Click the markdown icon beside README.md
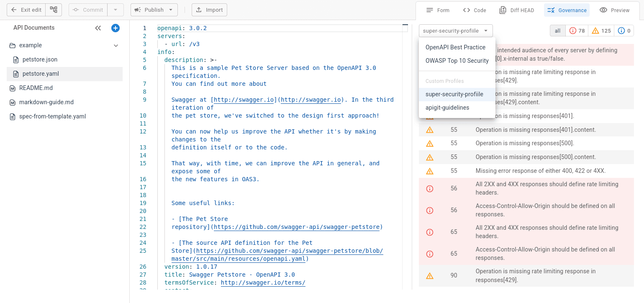The height and width of the screenshot is (303, 644). pos(13,88)
